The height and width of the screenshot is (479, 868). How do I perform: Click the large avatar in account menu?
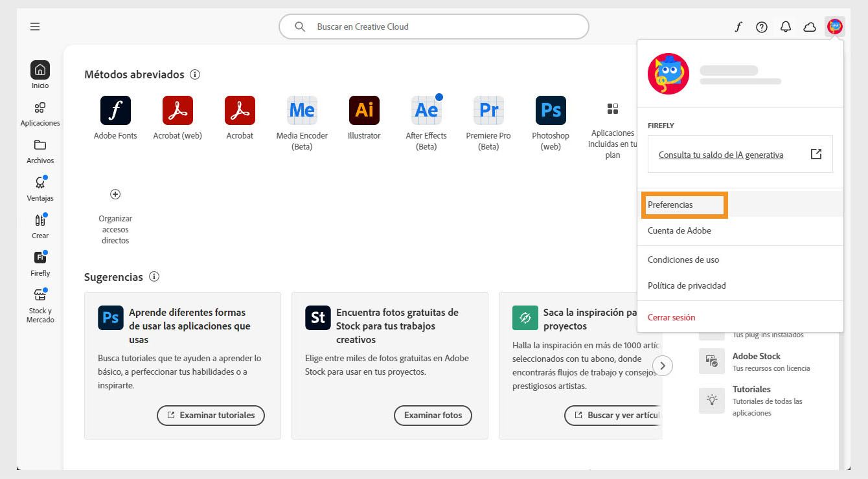pos(668,74)
